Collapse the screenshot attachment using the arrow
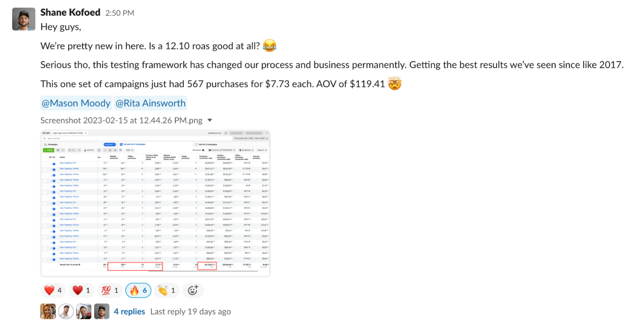 [x=210, y=121]
